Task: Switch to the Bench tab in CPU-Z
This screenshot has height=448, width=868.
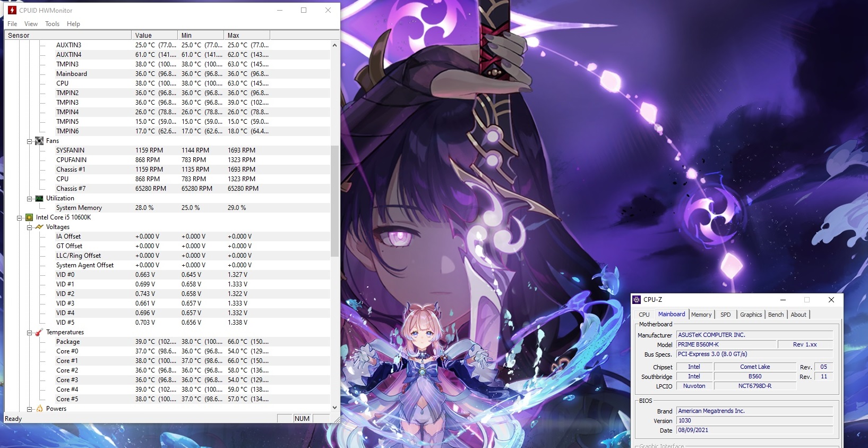Action: pyautogui.click(x=776, y=315)
